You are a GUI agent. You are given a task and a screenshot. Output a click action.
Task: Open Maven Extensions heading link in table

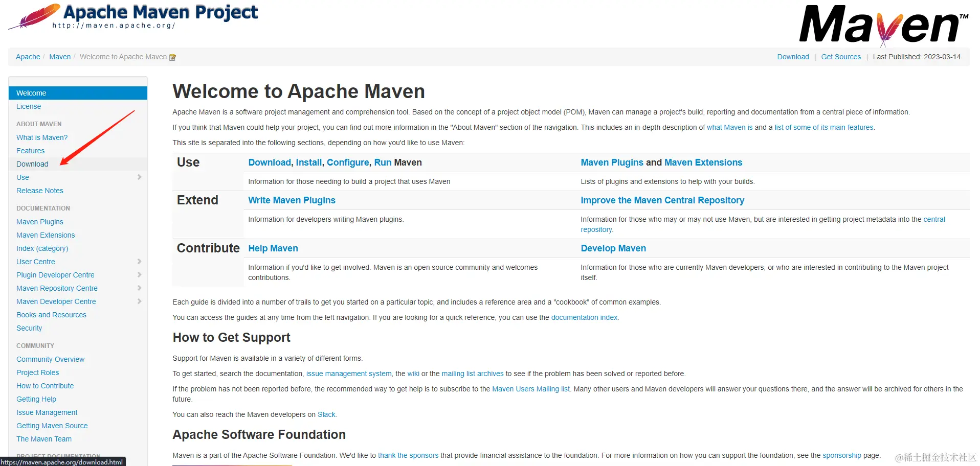tap(703, 162)
